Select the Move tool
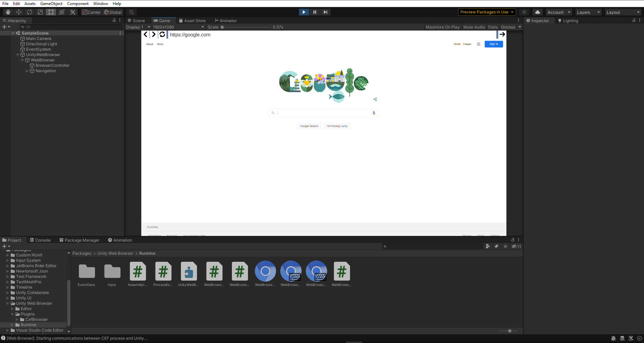This screenshot has height=343, width=644. tap(19, 12)
